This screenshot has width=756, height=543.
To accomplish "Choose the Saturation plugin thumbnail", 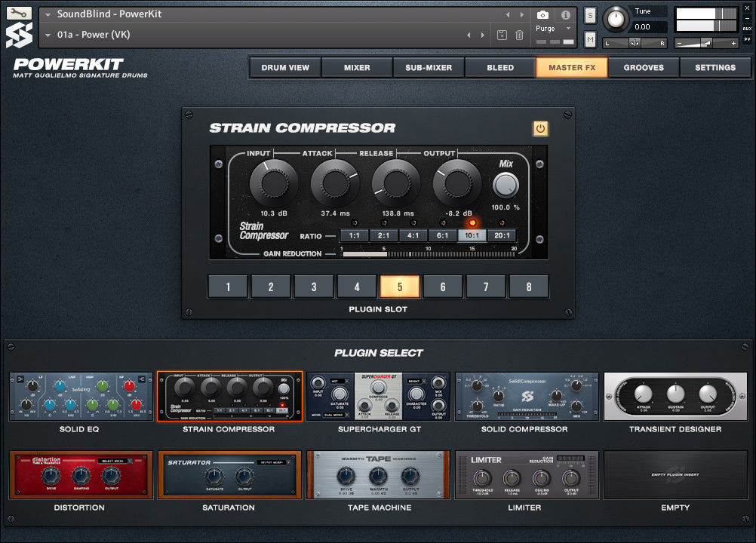I will click(x=230, y=475).
